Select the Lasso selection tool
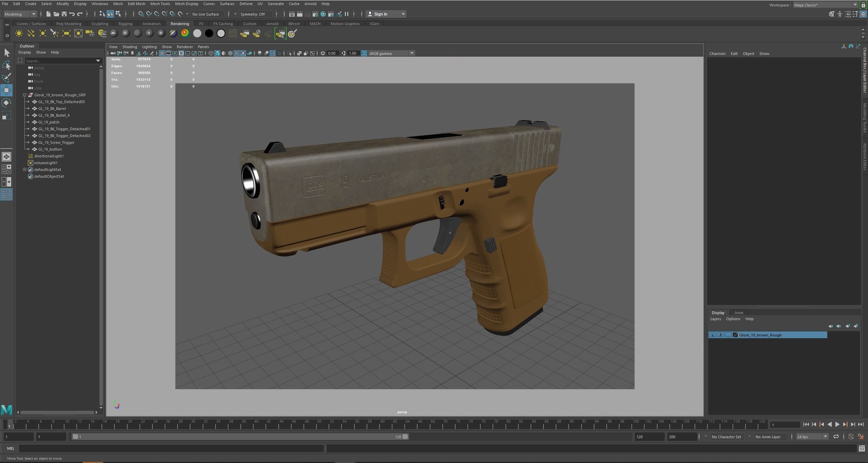 [6, 65]
